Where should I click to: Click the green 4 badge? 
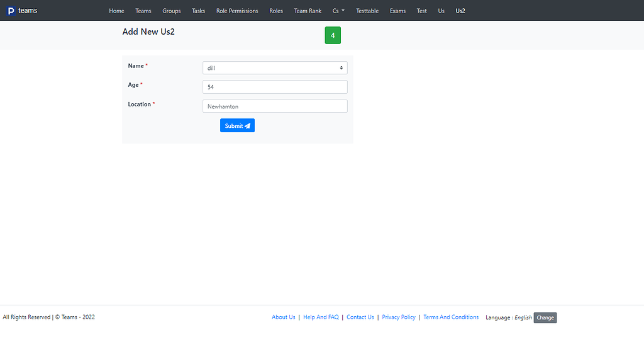333,35
